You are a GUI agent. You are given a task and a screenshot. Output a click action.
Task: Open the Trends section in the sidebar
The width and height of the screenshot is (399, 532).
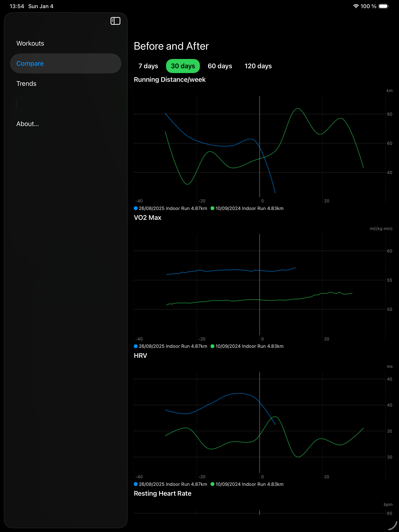[x=26, y=84]
